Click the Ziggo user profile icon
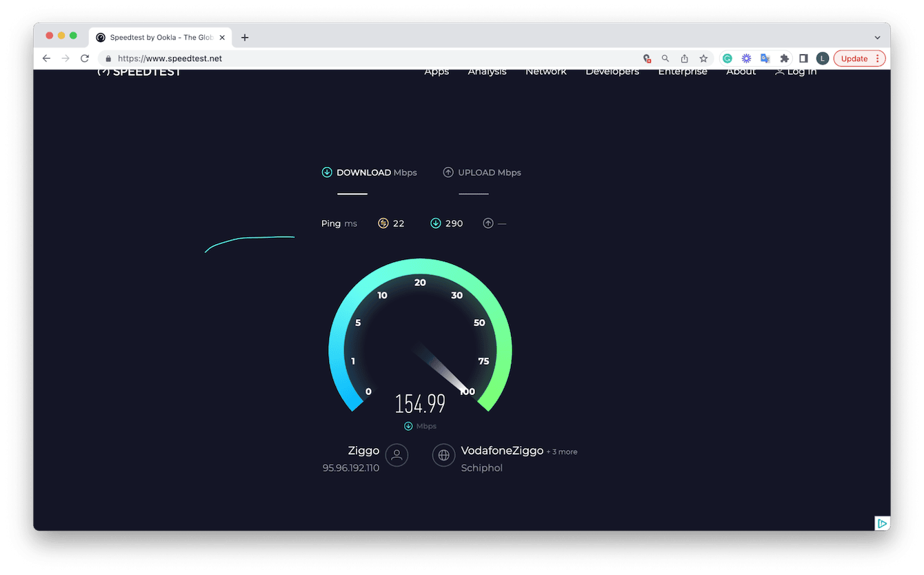 pos(396,455)
